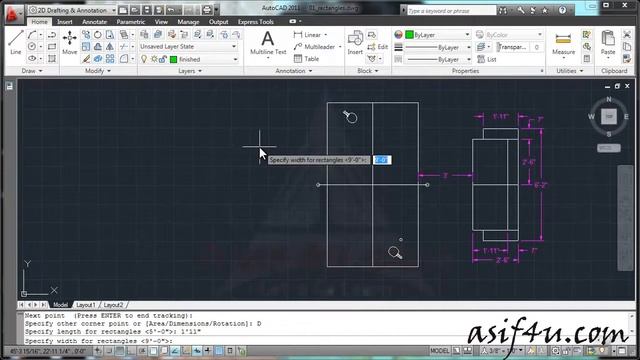Switch to the Layout1 tab

[86, 305]
